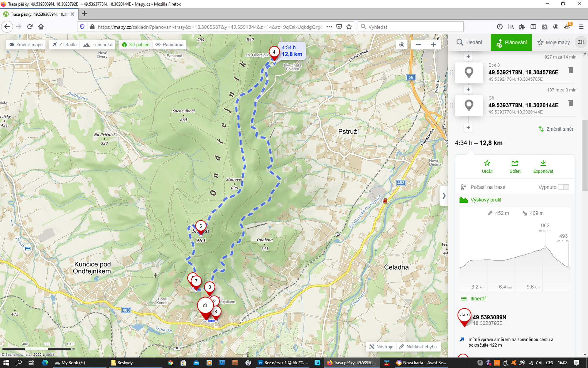Delete the Cíl waypoint with trash icon
The height and width of the screenshot is (368, 588).
pyautogui.click(x=571, y=103)
